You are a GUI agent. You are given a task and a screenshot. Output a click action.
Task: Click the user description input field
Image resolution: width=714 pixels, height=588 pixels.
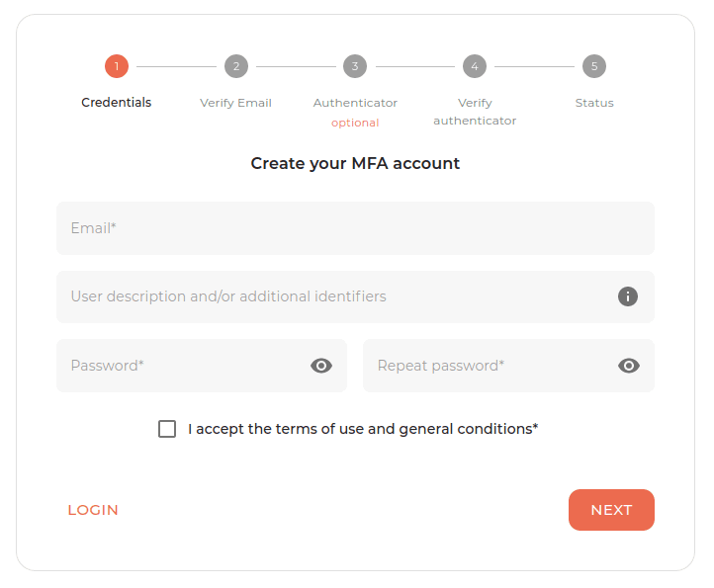(355, 296)
